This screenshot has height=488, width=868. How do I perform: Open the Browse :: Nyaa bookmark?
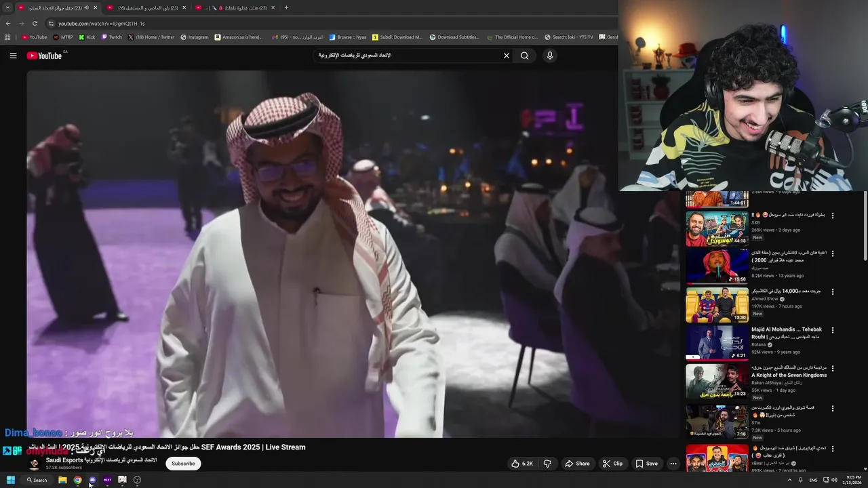click(x=348, y=37)
